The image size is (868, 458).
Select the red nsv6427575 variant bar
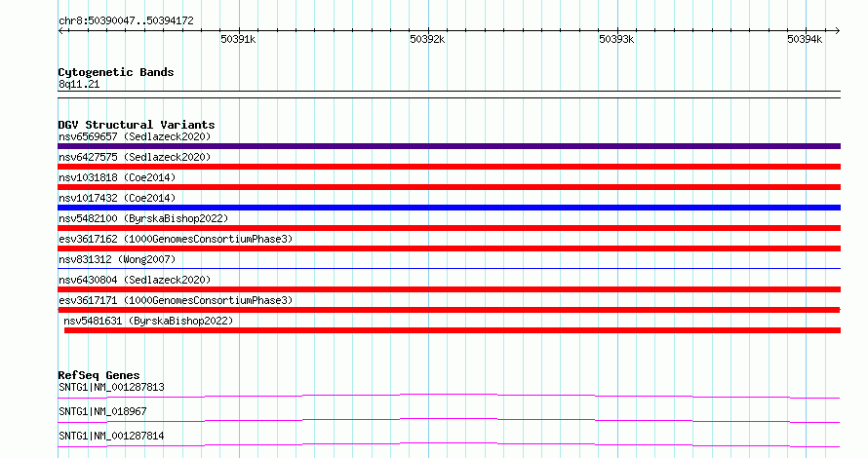coord(449,167)
